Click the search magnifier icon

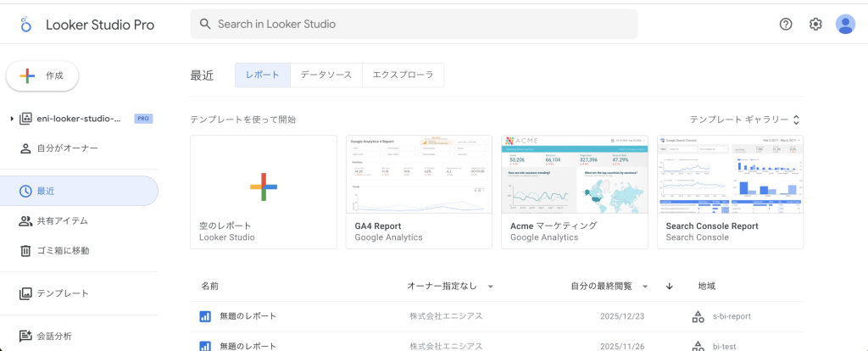tap(205, 25)
